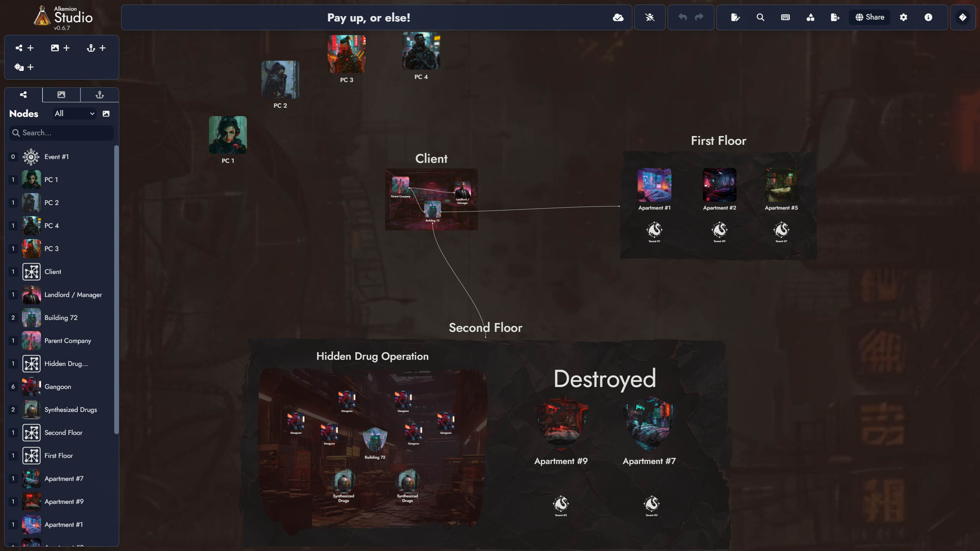This screenshot has width=980, height=551.
Task: Open the Second Floor node entry
Action: 63,433
